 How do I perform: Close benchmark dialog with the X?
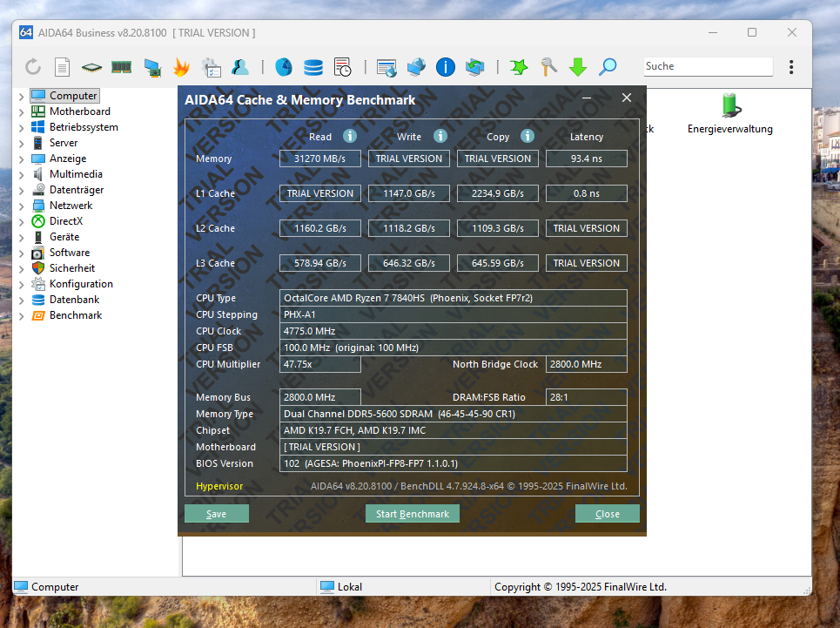626,98
